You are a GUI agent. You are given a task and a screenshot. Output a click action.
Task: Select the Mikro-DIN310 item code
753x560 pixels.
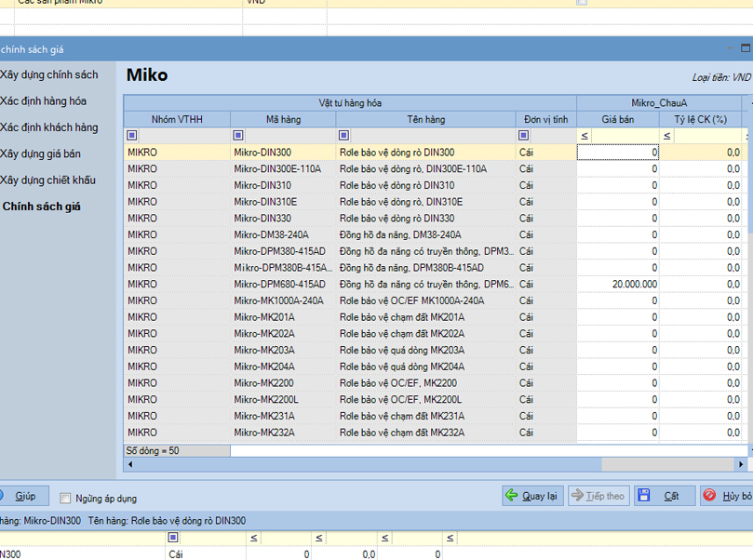click(x=262, y=185)
